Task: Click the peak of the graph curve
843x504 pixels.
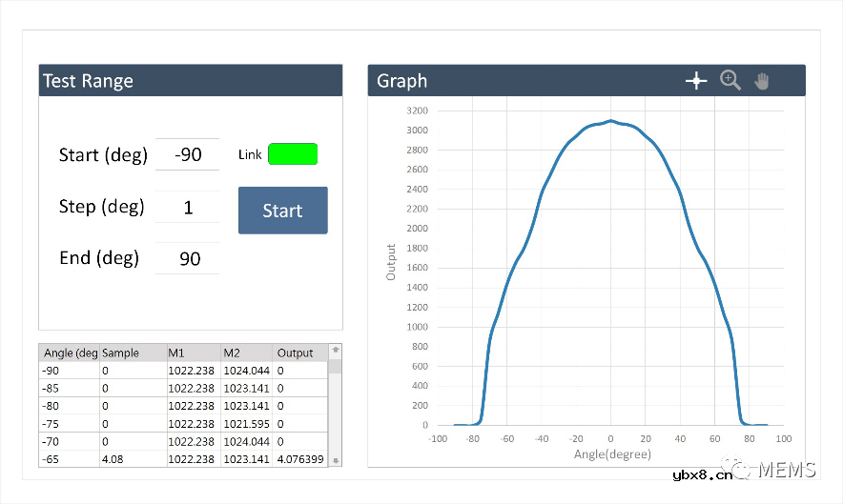Action: pos(611,121)
